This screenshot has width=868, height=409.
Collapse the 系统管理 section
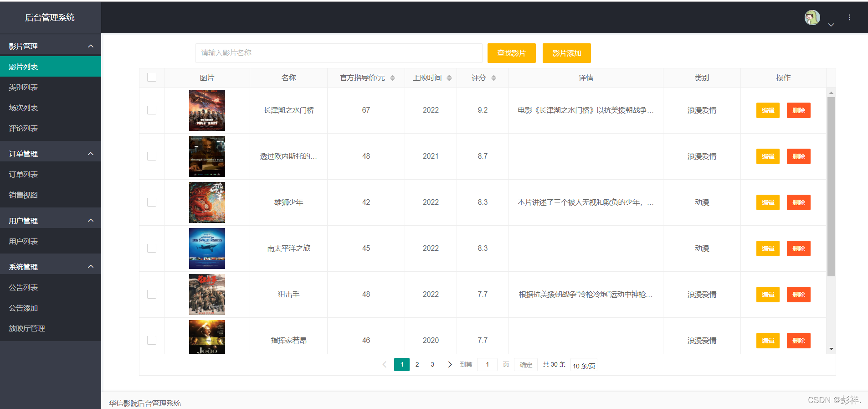pos(91,267)
